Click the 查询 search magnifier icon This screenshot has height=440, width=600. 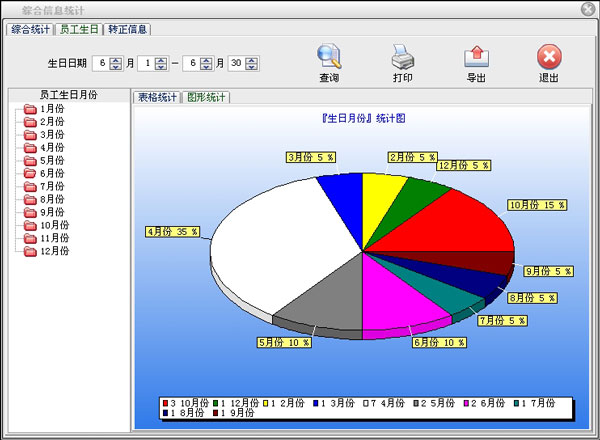[329, 56]
